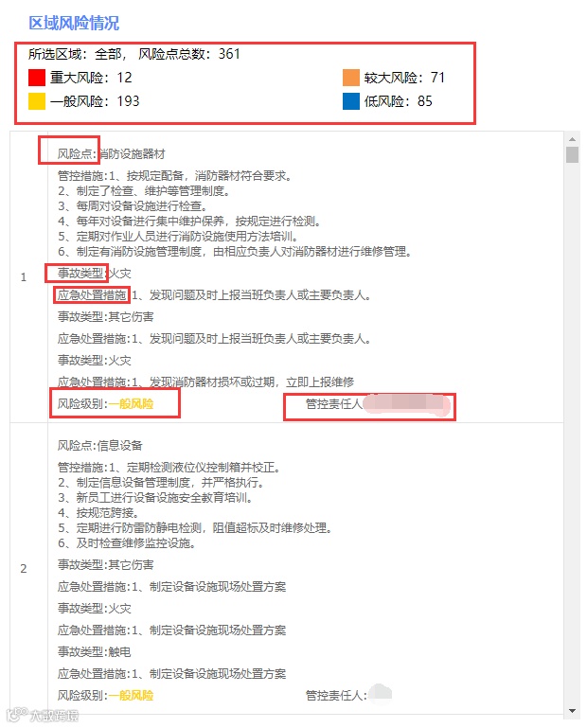The image size is (587, 728).
Task: Click the blue 低风险 color swatch
Action: pyautogui.click(x=351, y=101)
